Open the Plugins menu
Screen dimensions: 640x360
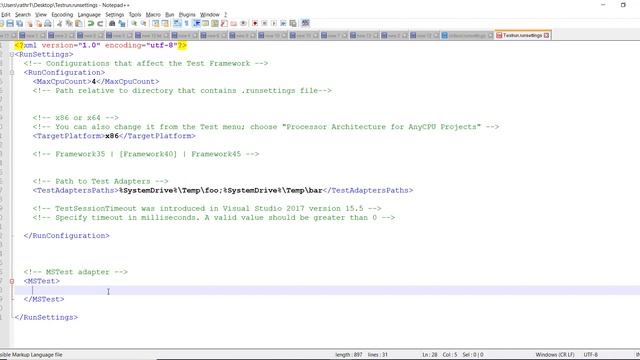click(x=187, y=15)
